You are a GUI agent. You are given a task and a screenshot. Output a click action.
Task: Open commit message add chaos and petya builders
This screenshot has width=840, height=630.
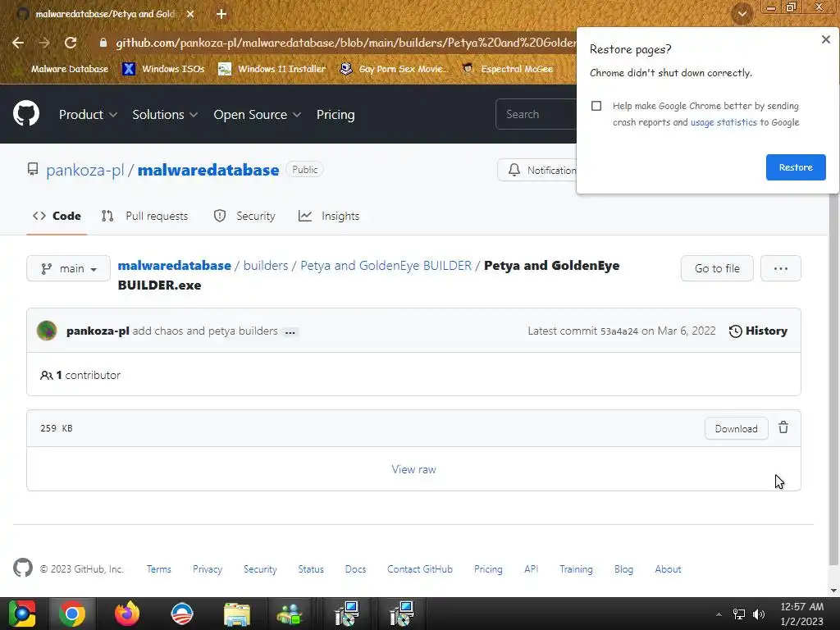pyautogui.click(x=205, y=331)
